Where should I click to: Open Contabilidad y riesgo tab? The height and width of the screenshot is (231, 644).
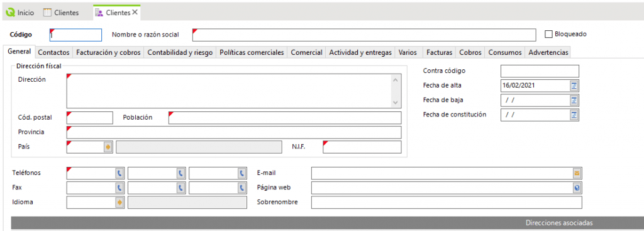pos(180,53)
